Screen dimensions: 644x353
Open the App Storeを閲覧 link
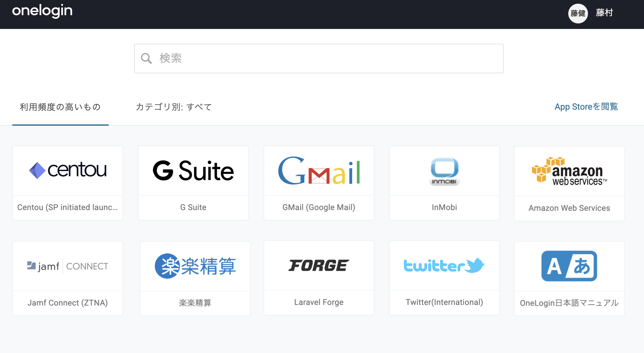point(586,107)
